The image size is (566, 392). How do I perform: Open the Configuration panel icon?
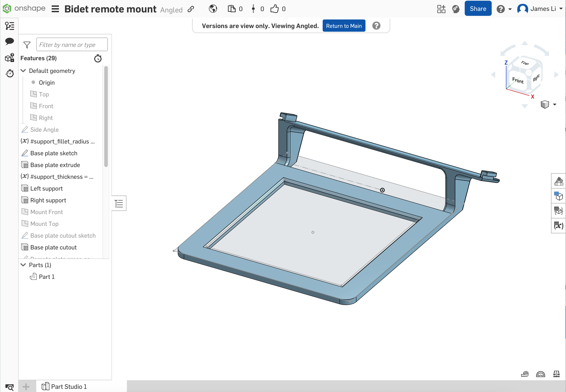[x=559, y=196]
